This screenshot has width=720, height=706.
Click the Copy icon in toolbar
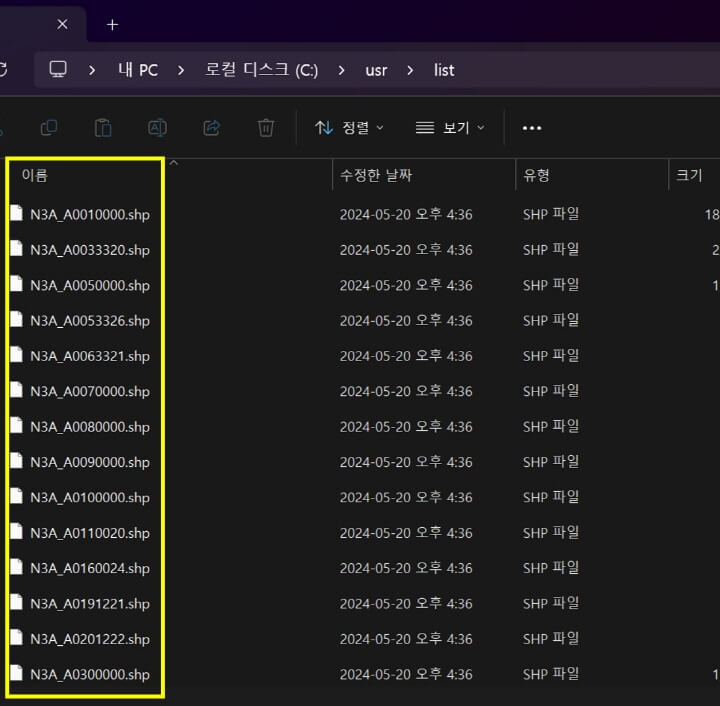click(49, 128)
